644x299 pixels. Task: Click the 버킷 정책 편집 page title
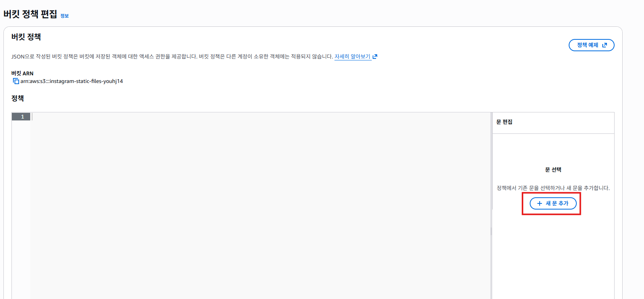point(30,14)
